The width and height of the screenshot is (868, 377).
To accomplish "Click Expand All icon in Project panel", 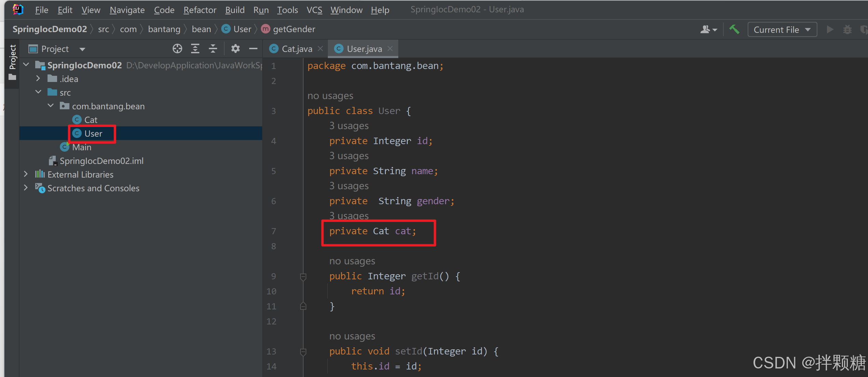I will coord(195,49).
